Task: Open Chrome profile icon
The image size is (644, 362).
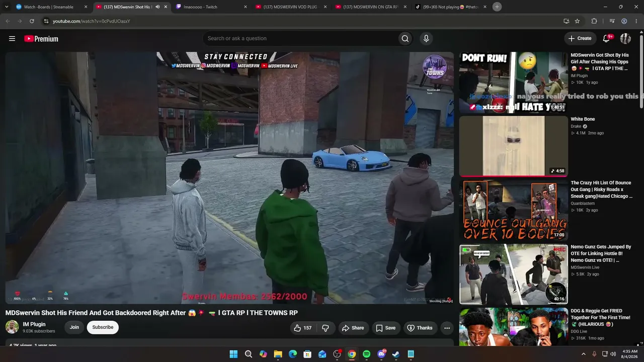Action: (624, 21)
